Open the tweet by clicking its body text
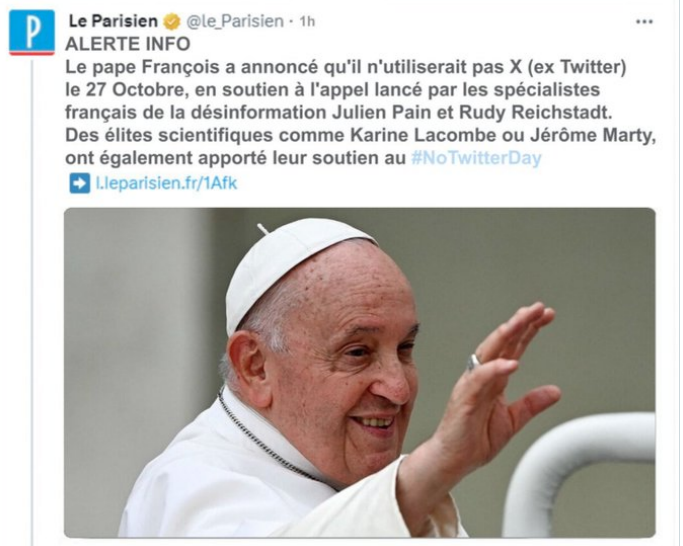683x546 pixels. click(361, 101)
